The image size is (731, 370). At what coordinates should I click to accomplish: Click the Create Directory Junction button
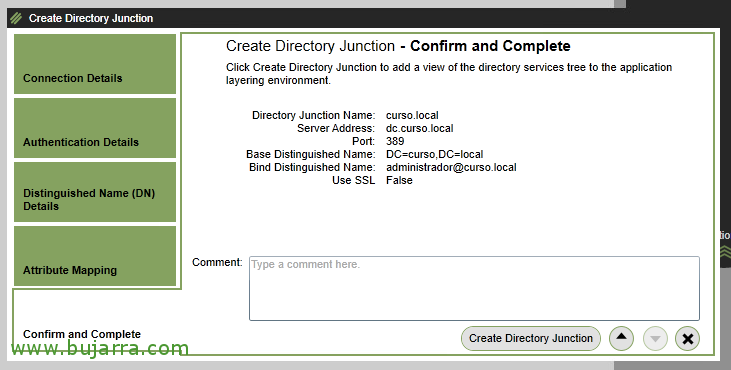(x=531, y=338)
